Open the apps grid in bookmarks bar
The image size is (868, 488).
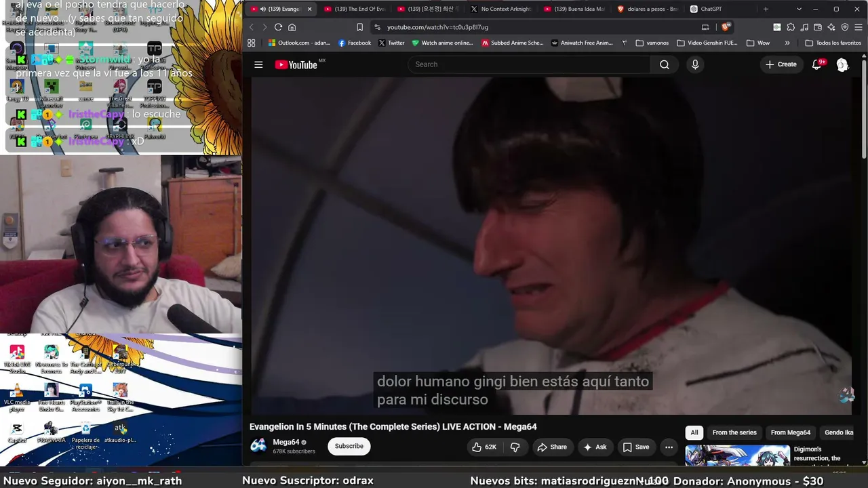click(251, 43)
